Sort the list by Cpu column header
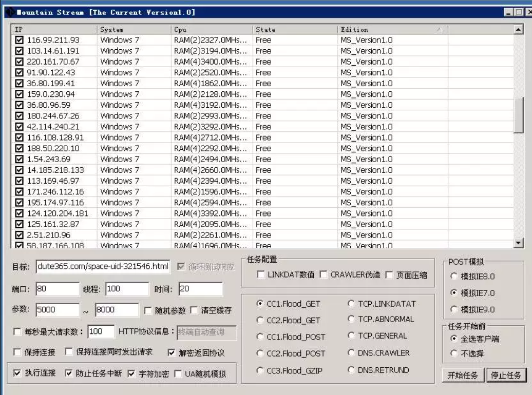 212,30
